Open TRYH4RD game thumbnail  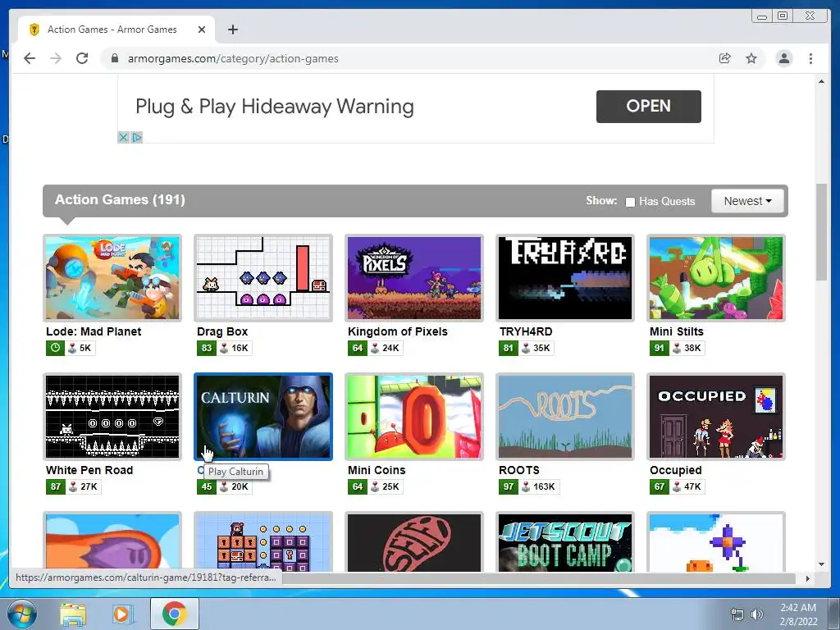[x=565, y=278]
